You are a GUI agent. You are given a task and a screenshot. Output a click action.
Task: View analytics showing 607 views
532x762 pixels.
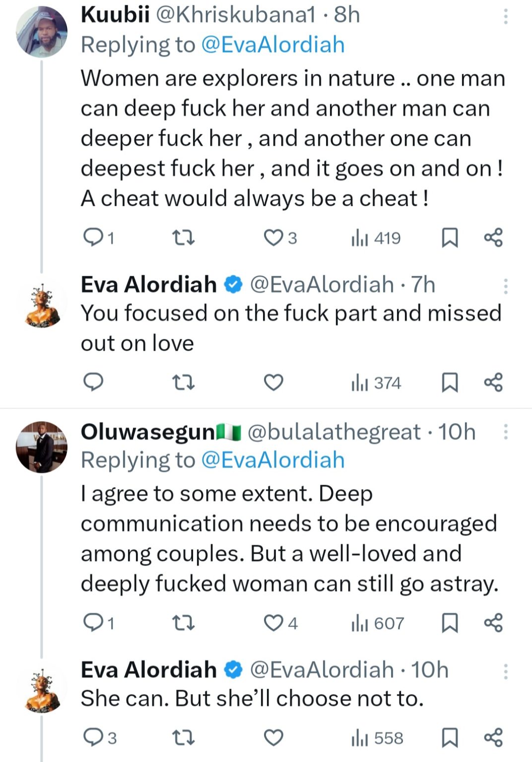[x=378, y=623]
